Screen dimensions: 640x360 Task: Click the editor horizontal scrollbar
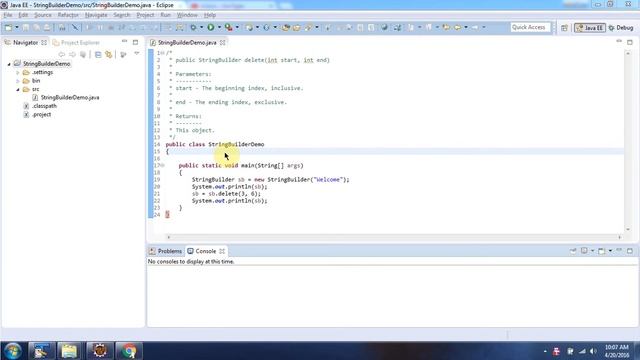(394, 237)
